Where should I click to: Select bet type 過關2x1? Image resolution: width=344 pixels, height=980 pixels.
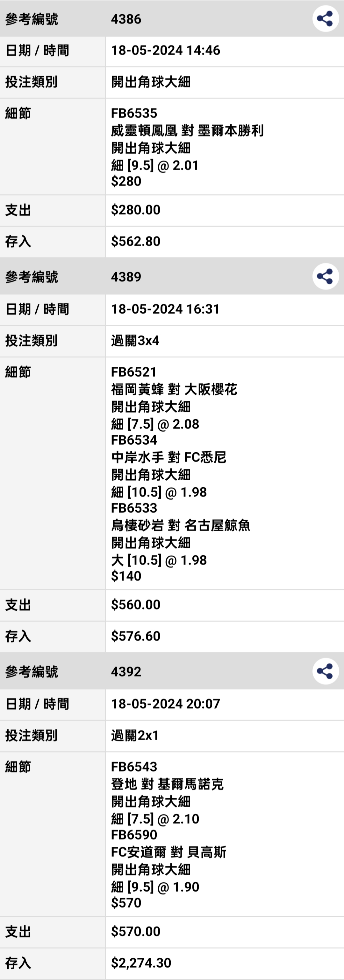coord(135,735)
